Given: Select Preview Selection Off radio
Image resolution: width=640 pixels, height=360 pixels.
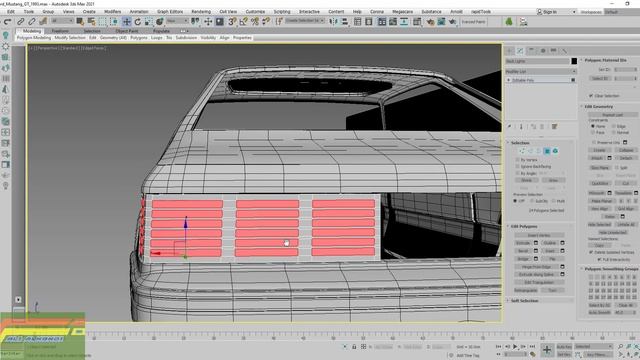Looking at the screenshot, I should pos(515,201).
